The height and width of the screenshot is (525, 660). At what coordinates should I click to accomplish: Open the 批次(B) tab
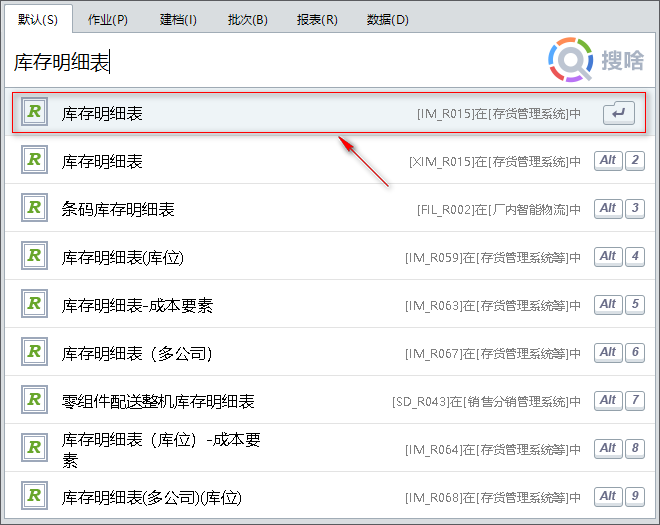pos(248,19)
